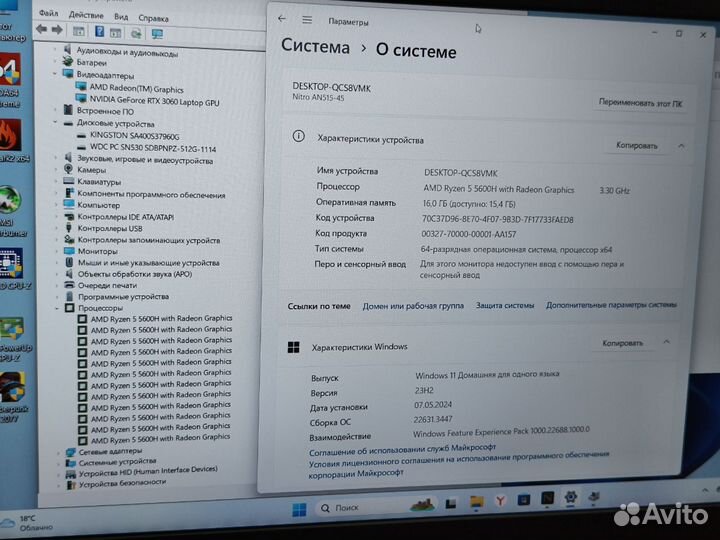Open the MSI Afterburner desktop shortcut
Image resolution: width=720 pixels, height=540 pixels.
(12, 212)
